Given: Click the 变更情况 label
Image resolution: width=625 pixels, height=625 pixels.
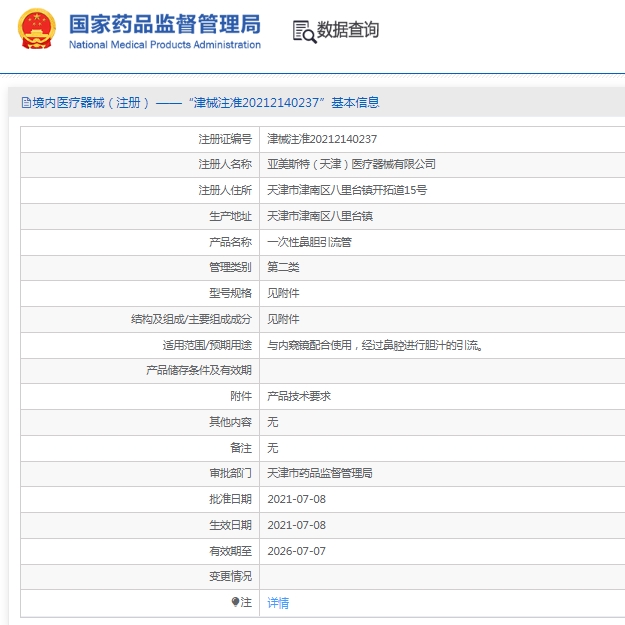Looking at the screenshot, I should click(x=230, y=576).
